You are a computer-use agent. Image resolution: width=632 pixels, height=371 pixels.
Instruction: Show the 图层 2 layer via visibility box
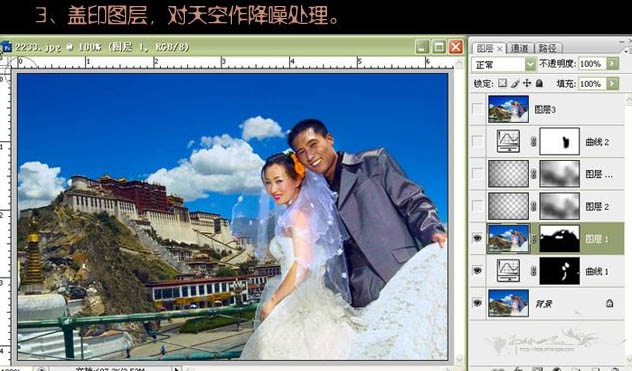pyautogui.click(x=478, y=206)
